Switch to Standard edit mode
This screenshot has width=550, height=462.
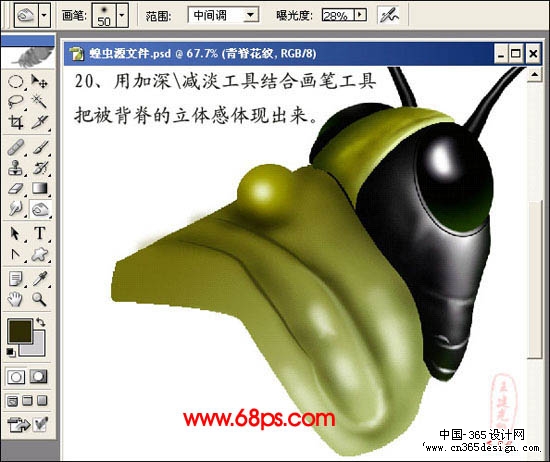click(x=16, y=377)
